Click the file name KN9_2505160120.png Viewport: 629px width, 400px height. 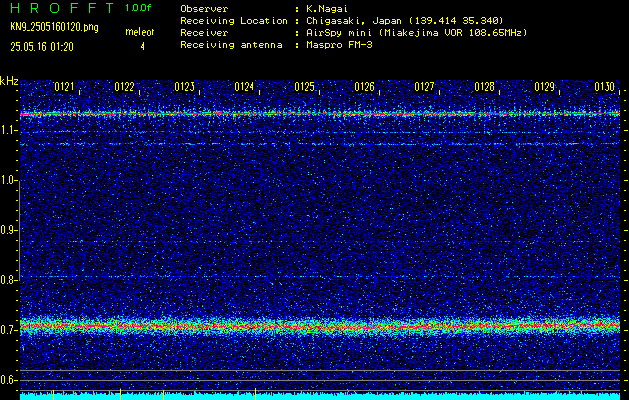point(54,27)
